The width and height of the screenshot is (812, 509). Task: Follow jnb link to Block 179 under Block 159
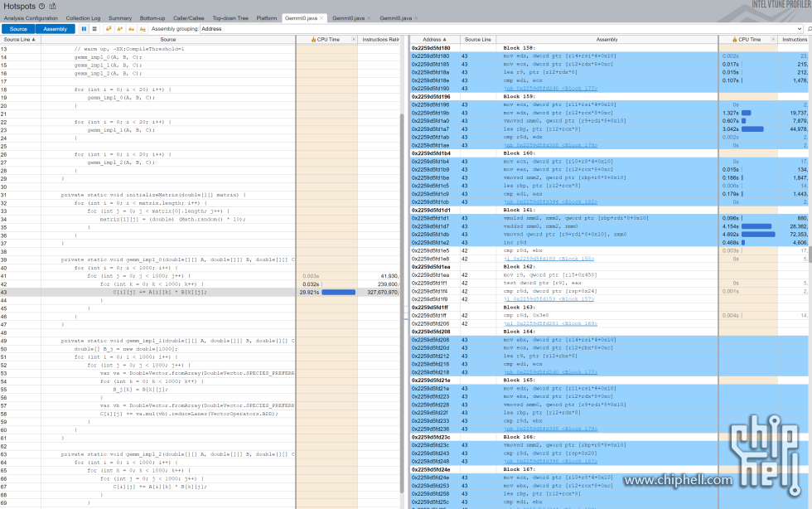(x=550, y=145)
